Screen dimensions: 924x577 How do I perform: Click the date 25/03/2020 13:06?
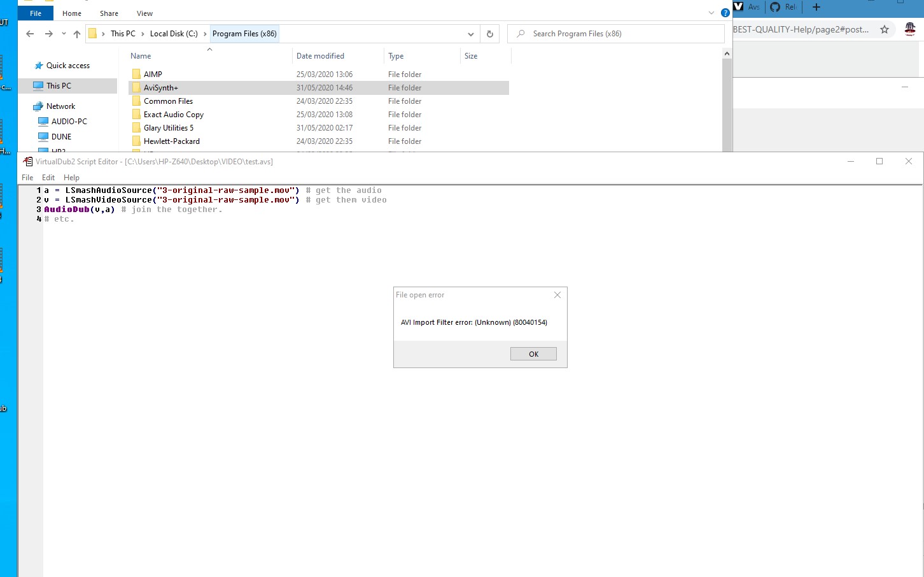(325, 75)
